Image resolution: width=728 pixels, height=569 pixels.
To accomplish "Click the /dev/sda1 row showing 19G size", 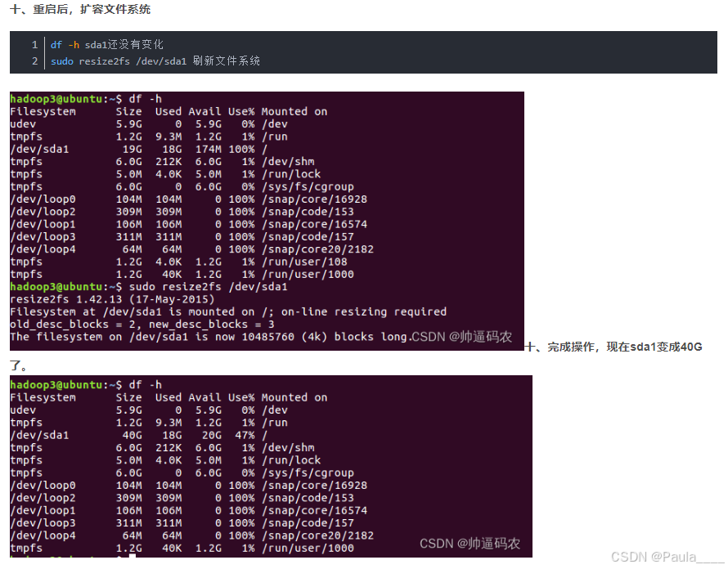I will tap(139, 149).
